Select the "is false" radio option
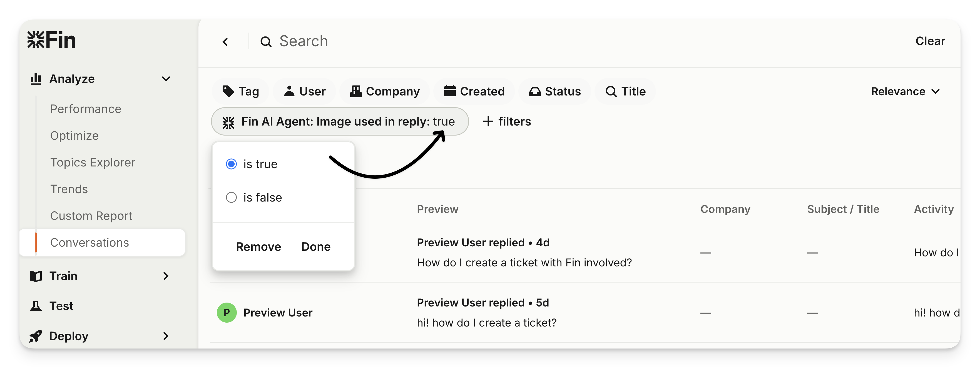Screen dimensions: 980x368 [231, 198]
